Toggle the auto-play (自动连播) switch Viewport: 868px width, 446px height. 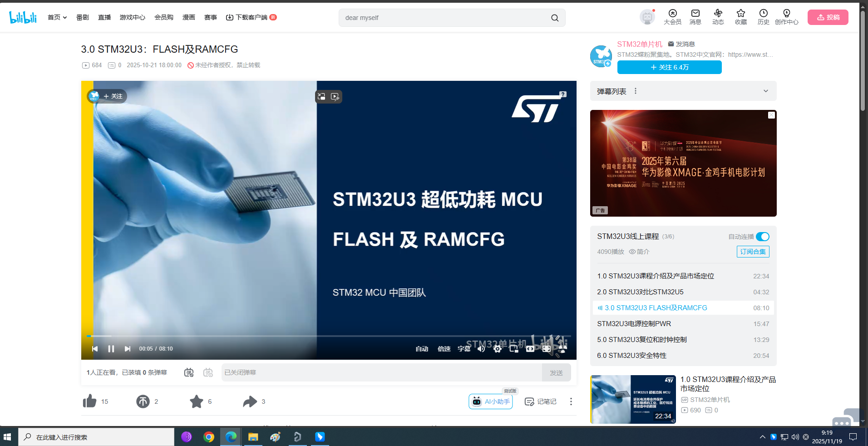point(763,237)
